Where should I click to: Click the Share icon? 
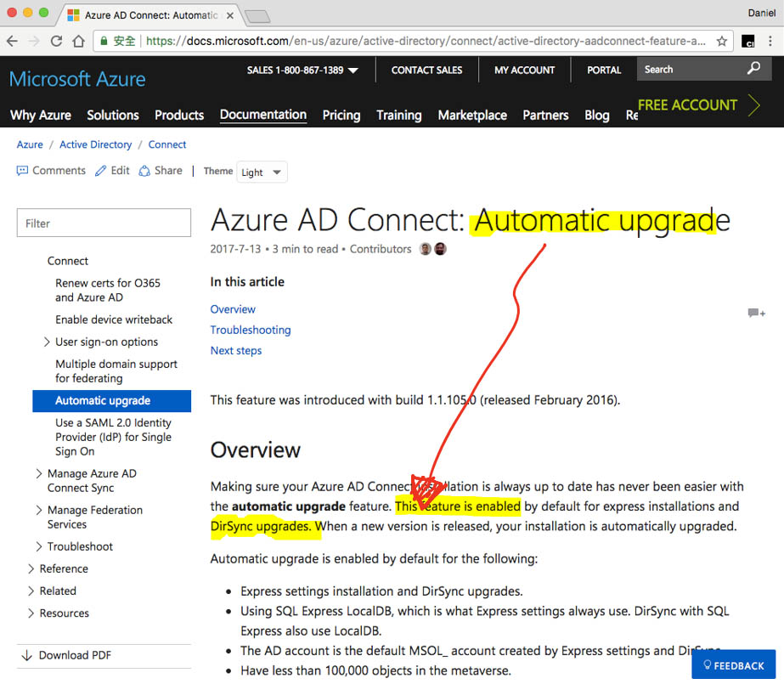[144, 171]
